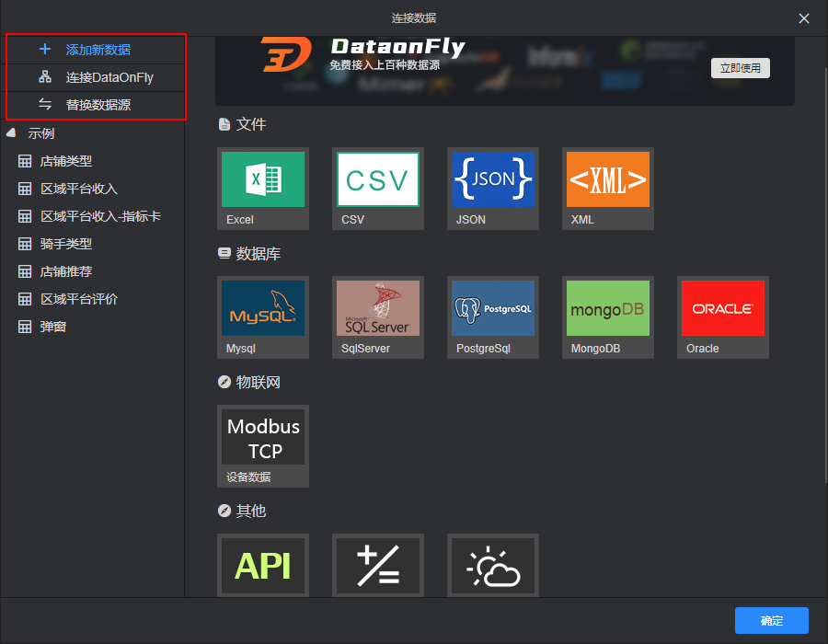828x644 pixels.
Task: Click the plus icon for 添加新数据
Action: point(45,49)
